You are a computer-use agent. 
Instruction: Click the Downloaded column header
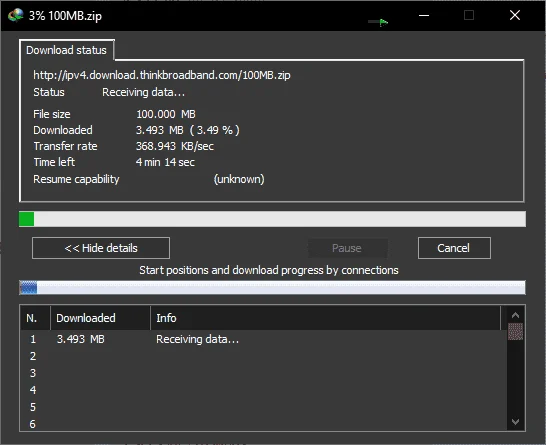pyautogui.click(x=100, y=318)
